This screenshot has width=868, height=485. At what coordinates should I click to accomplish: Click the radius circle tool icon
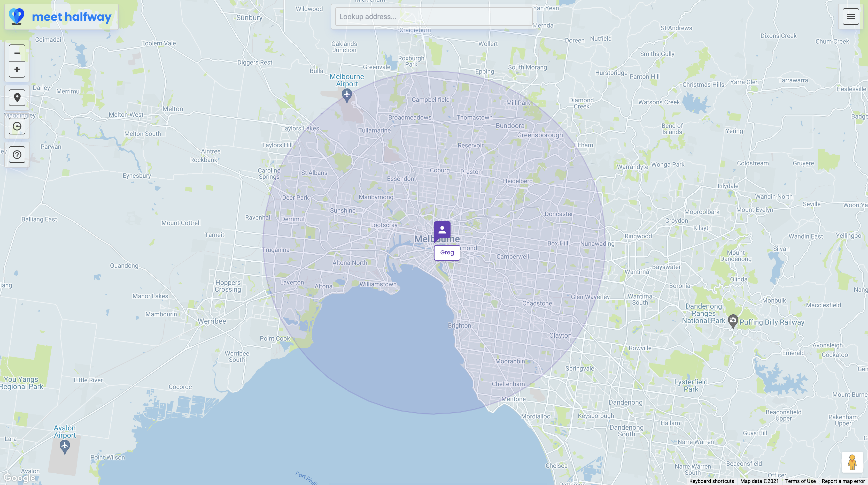[x=17, y=126]
